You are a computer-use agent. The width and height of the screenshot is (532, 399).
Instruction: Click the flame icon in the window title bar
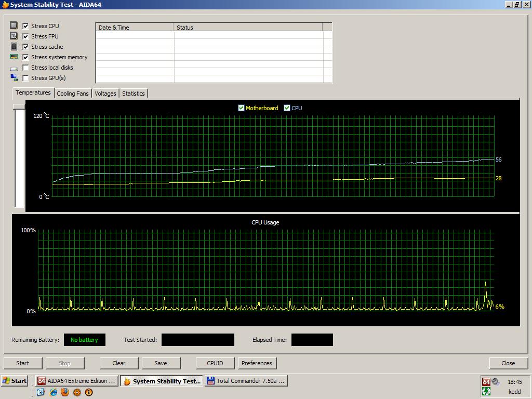click(x=5, y=4)
